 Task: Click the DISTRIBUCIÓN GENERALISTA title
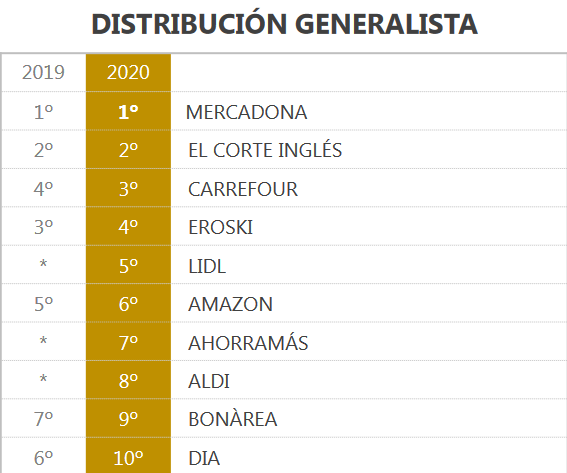[x=284, y=24]
